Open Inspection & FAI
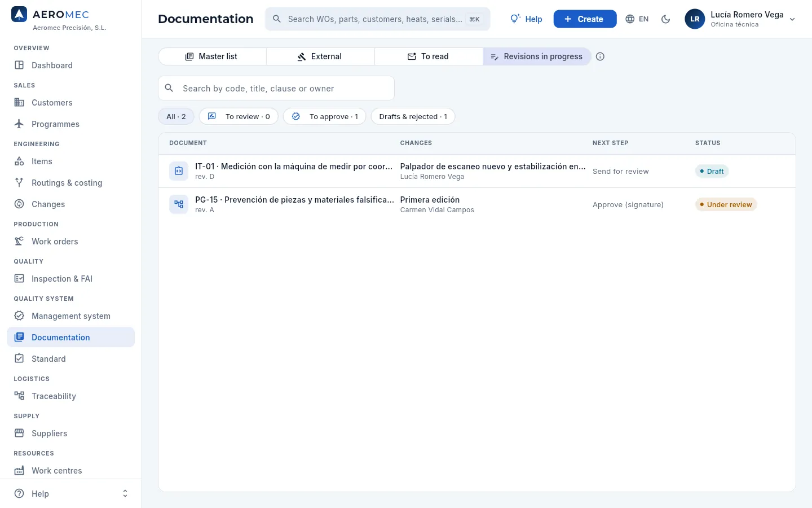812x508 pixels. click(71, 279)
